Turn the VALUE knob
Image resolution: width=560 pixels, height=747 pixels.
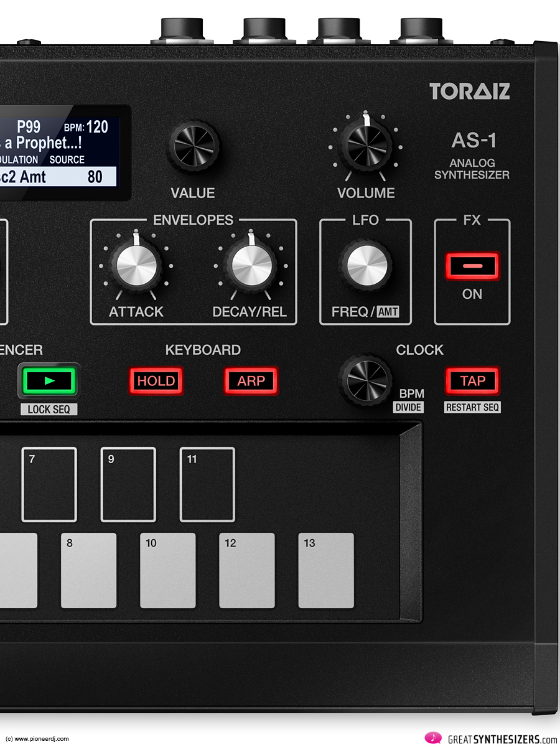tap(194, 148)
